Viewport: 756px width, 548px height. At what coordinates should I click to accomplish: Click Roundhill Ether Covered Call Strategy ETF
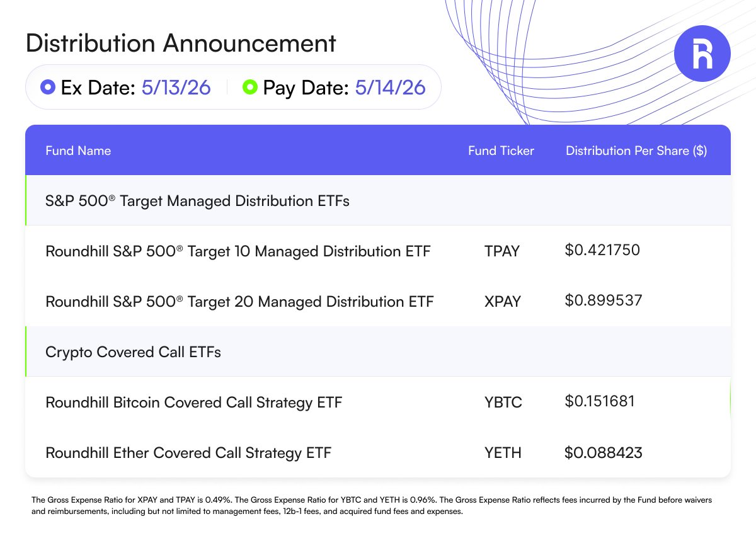coord(188,452)
